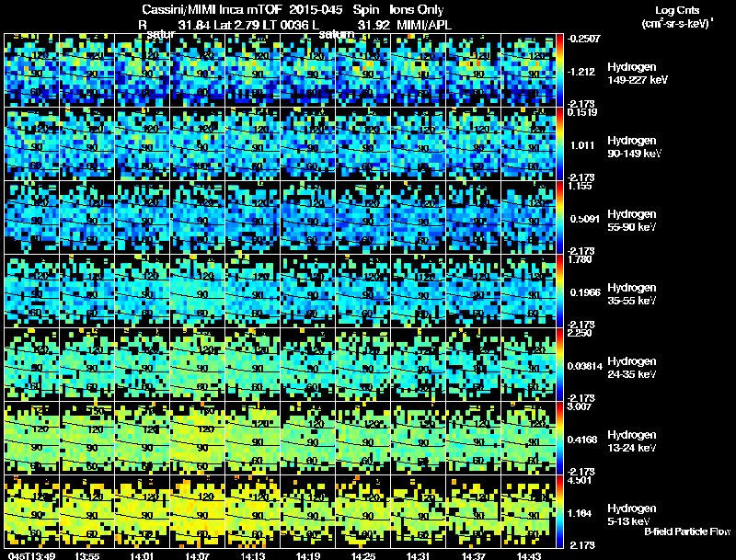Open the 5-13 keV panel at 14:07

point(198,512)
